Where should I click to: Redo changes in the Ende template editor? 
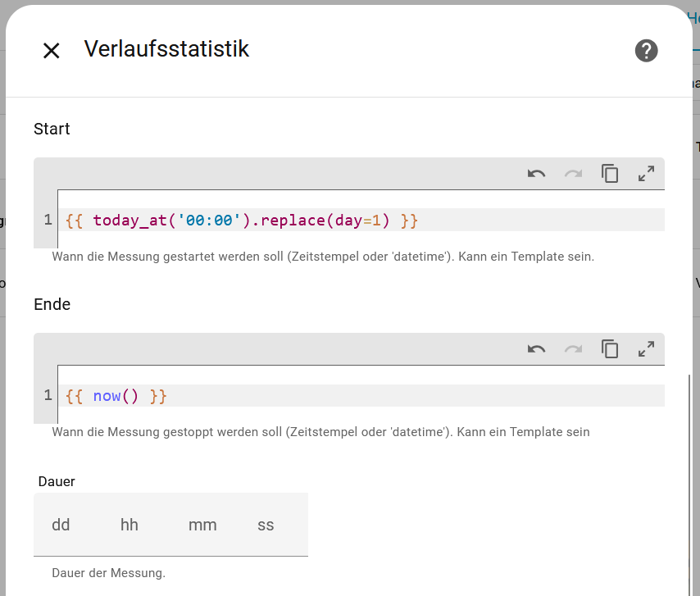point(573,349)
